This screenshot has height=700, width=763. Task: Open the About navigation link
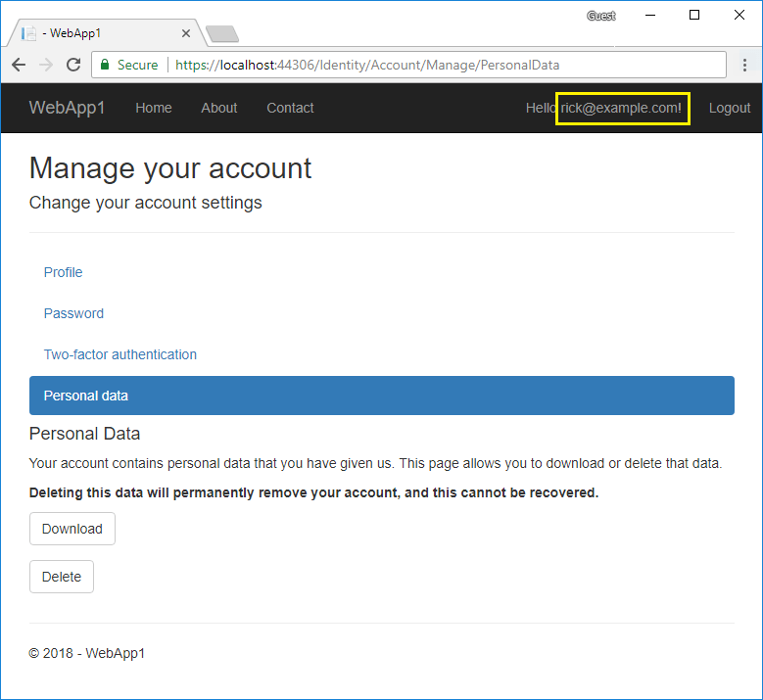click(x=219, y=108)
